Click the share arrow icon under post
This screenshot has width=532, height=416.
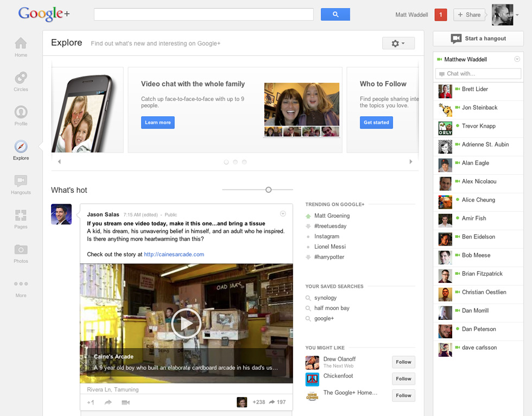point(108,402)
